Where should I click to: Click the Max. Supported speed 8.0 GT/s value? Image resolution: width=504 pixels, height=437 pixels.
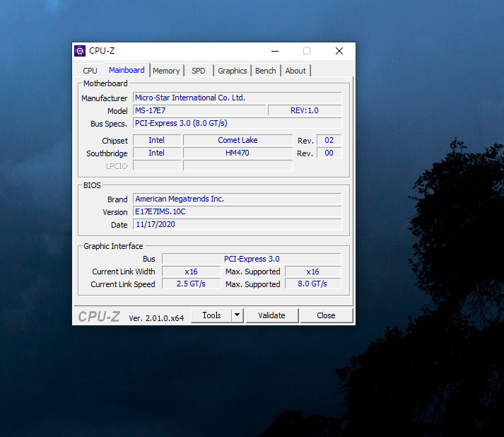coord(312,284)
